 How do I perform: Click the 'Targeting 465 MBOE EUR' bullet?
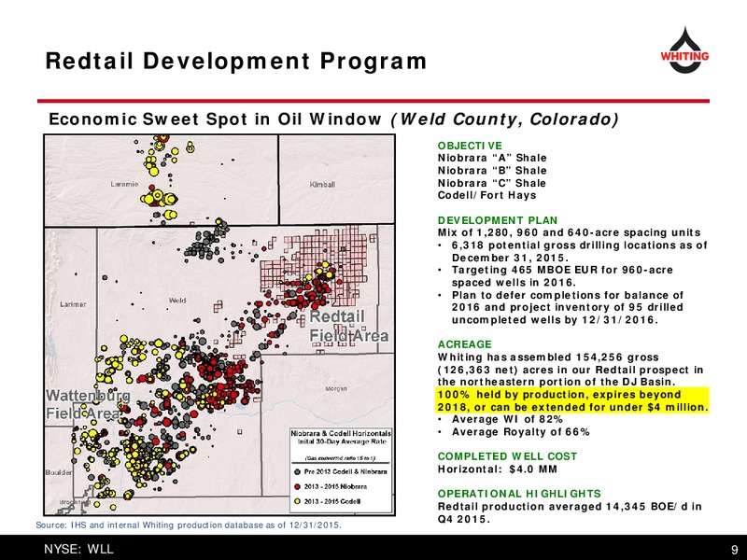pyautogui.click(x=556, y=276)
